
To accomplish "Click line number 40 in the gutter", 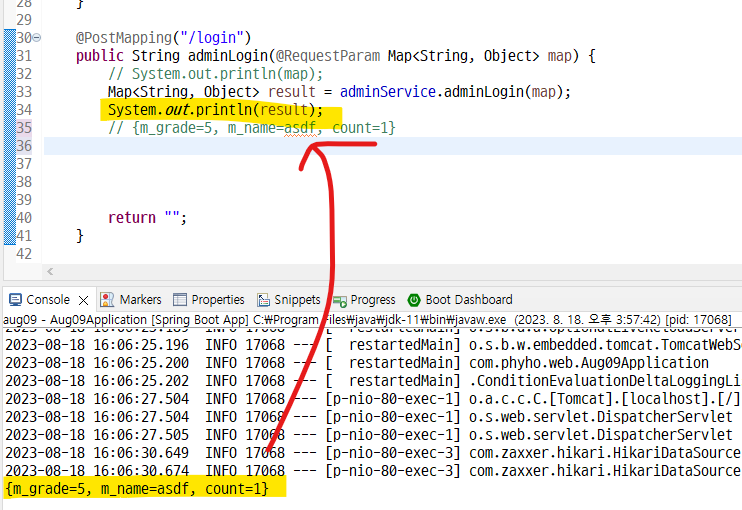I will click(x=24, y=218).
